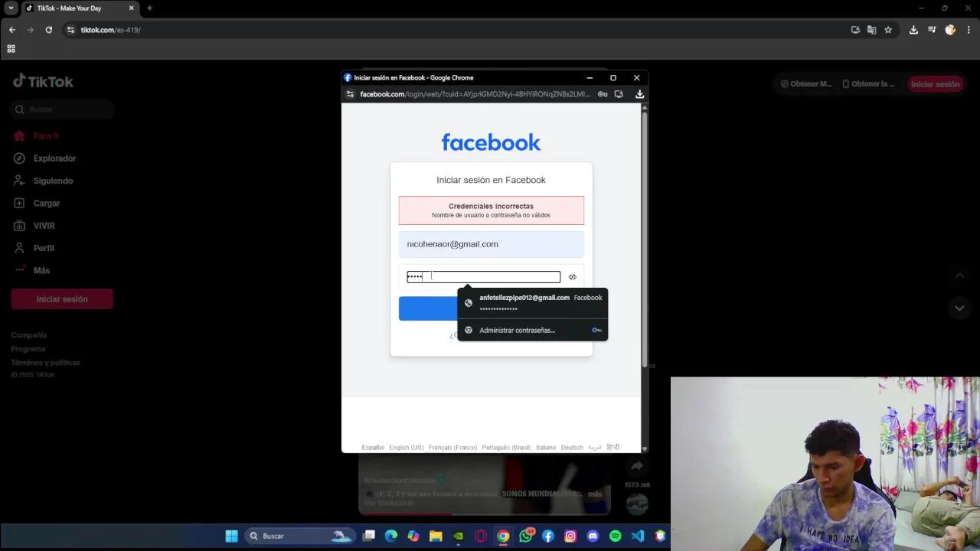Expand Programa footer section

coord(28,349)
